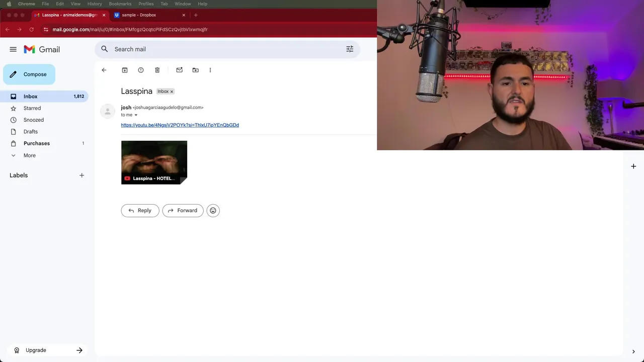Click the Compose button

click(29, 74)
